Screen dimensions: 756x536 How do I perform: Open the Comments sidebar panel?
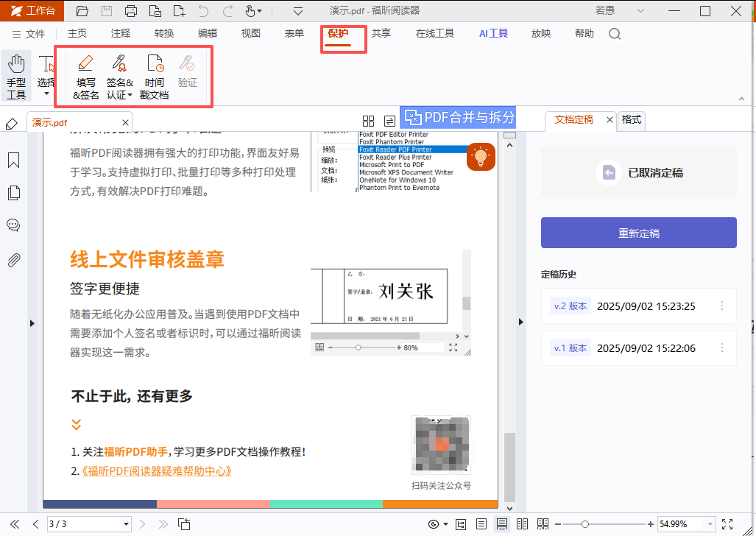13,225
